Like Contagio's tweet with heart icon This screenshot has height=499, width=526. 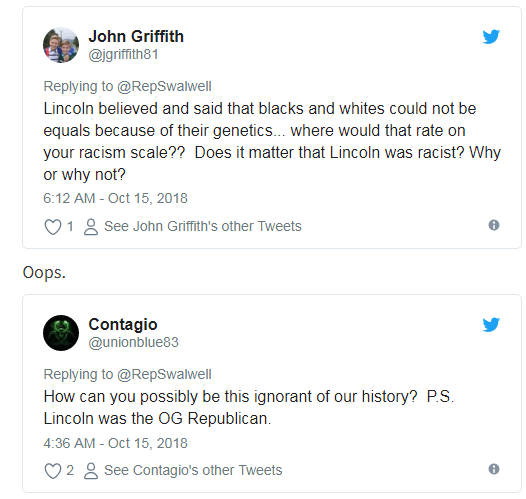pos(53,471)
